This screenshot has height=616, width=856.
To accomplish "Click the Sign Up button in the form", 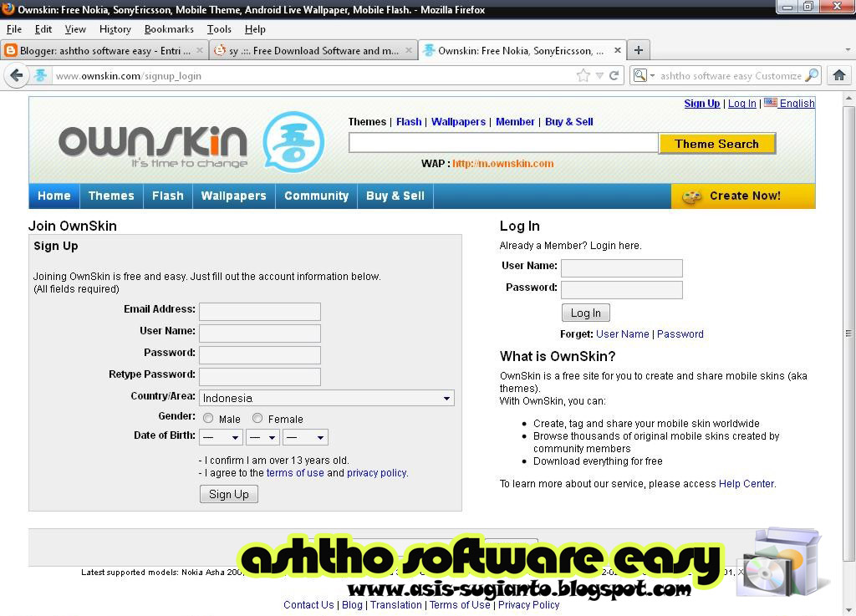I will tap(228, 493).
